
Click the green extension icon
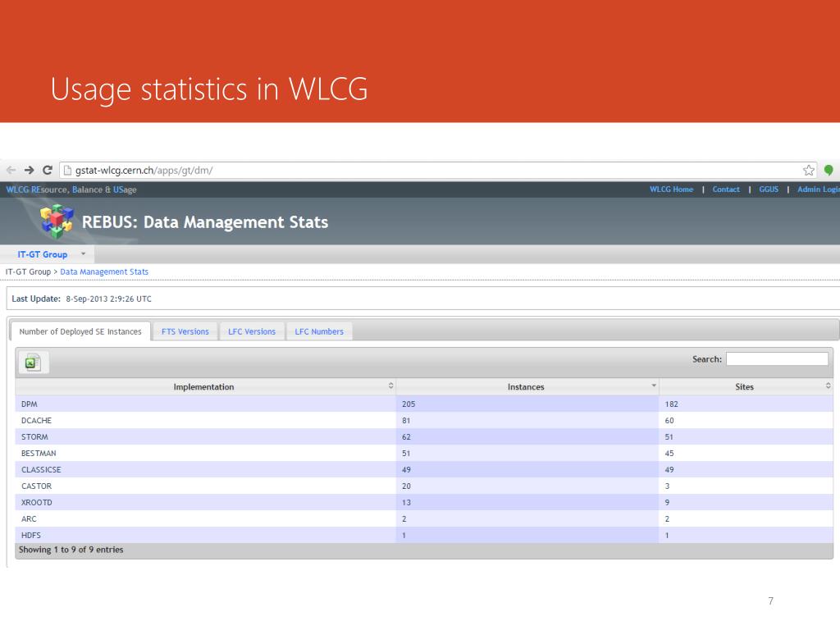[x=829, y=171]
